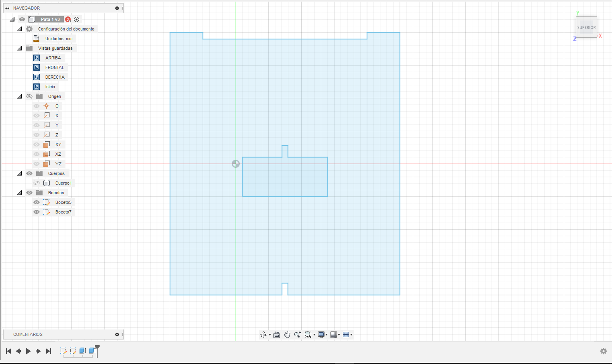
Task: Open Display Settings monitor icon
Action: 321,335
